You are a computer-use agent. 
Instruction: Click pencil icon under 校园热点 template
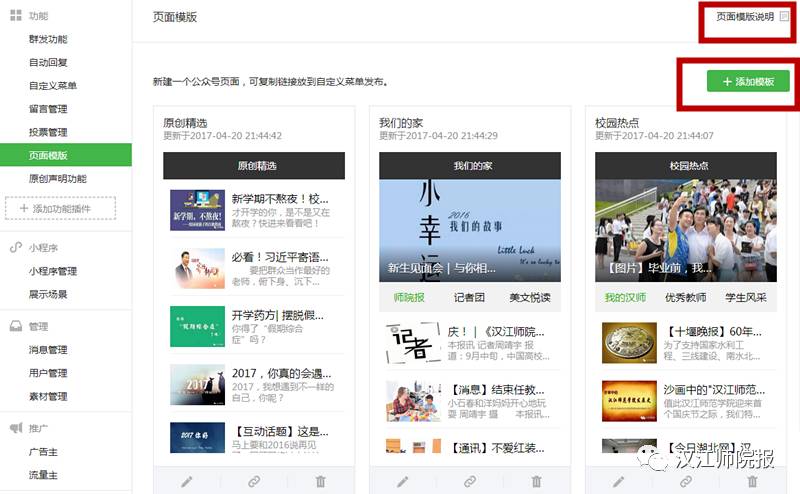click(x=619, y=481)
